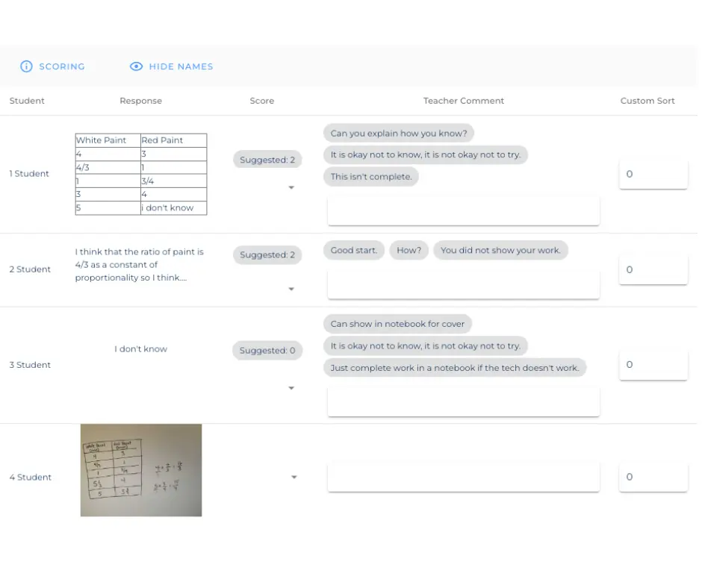702x588 pixels.
Task: Open the score dropdown for 2 Student
Action: pyautogui.click(x=291, y=289)
